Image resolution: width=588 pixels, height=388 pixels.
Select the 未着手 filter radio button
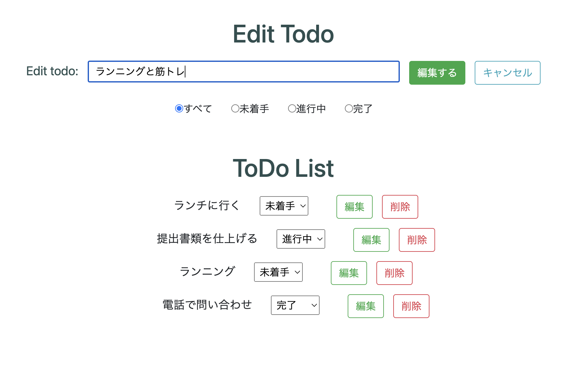point(235,108)
